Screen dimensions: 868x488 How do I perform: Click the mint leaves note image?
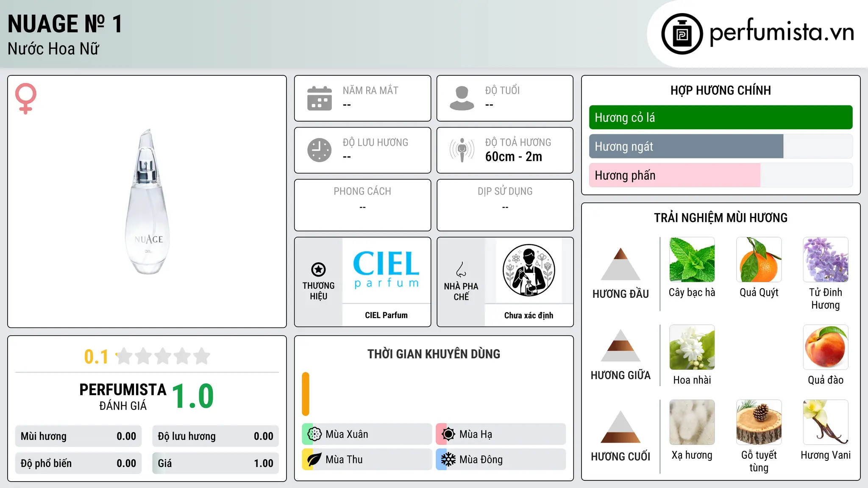click(x=692, y=260)
